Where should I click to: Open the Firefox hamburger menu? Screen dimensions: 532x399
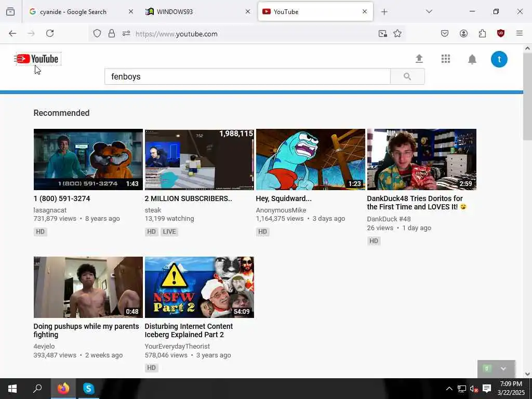pos(519,33)
